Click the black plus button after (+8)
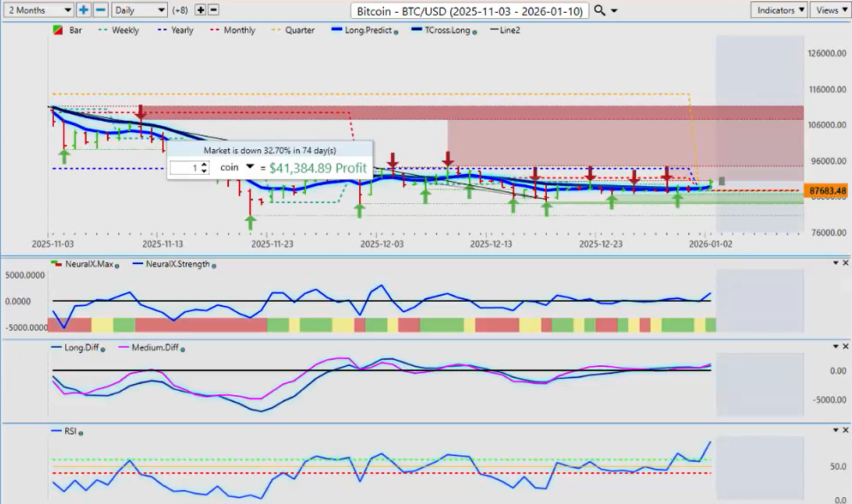This screenshot has height=504, width=852. click(201, 10)
